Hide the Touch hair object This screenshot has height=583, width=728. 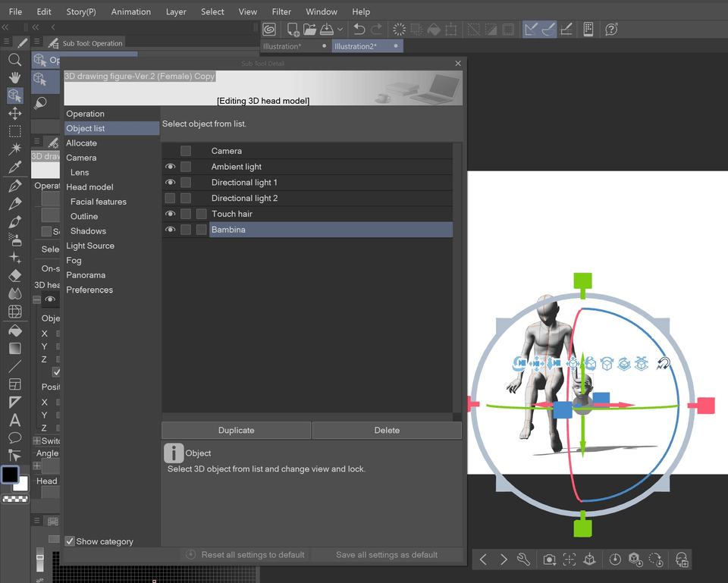coord(171,214)
